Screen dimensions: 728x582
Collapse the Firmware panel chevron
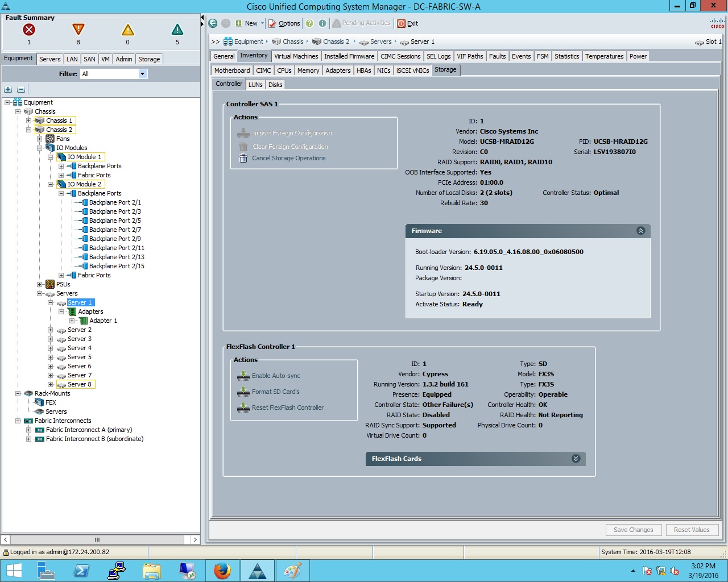(640, 231)
